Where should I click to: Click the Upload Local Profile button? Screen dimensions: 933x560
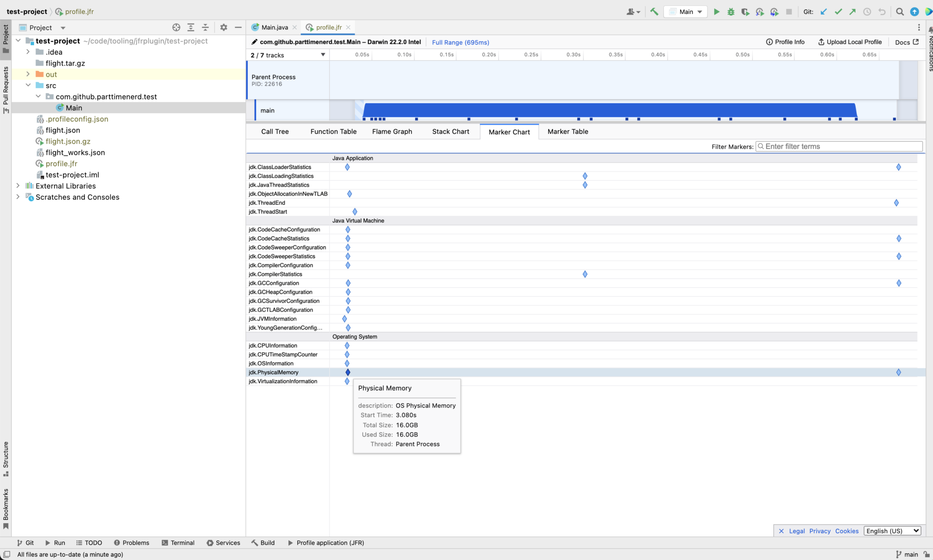point(850,42)
